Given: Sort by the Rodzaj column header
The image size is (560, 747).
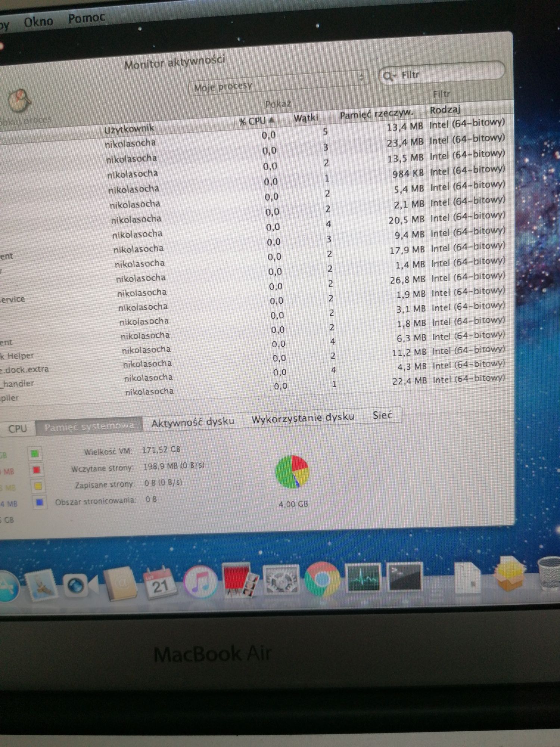Looking at the screenshot, I should click(x=445, y=110).
